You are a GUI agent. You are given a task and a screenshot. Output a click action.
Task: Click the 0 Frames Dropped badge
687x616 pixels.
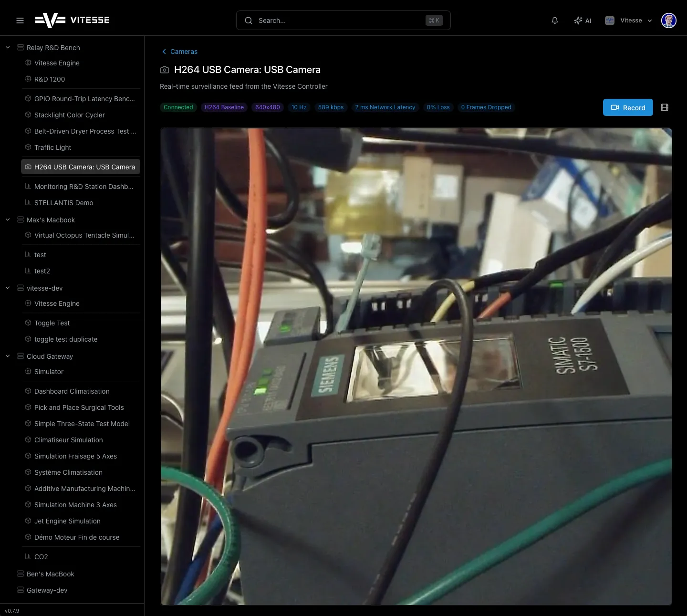486,107
